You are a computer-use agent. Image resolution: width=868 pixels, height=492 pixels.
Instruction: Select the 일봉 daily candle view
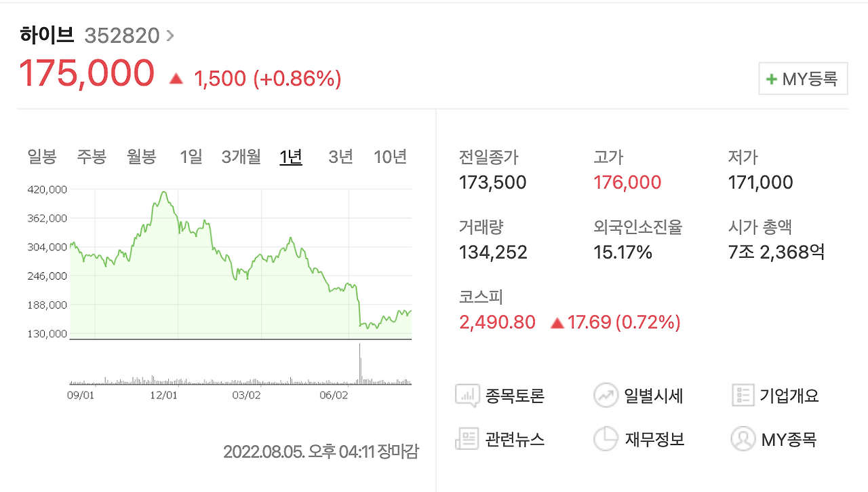(x=43, y=156)
